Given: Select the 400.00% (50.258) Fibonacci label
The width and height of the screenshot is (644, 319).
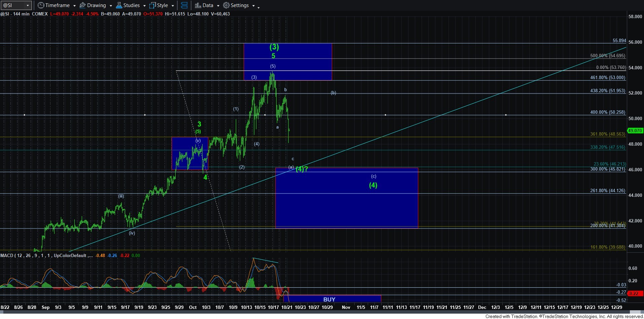Looking at the screenshot, I should [607, 112].
